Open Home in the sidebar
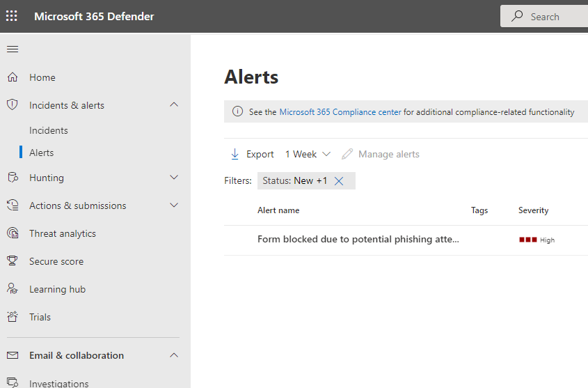Screen dimensions: 588x388 coord(42,77)
